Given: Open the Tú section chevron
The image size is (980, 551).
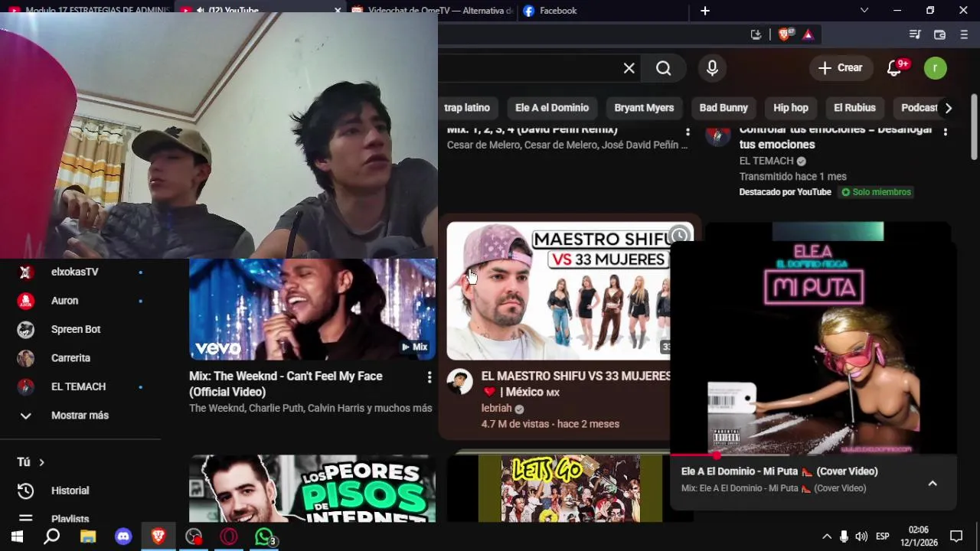Looking at the screenshot, I should coord(41,462).
